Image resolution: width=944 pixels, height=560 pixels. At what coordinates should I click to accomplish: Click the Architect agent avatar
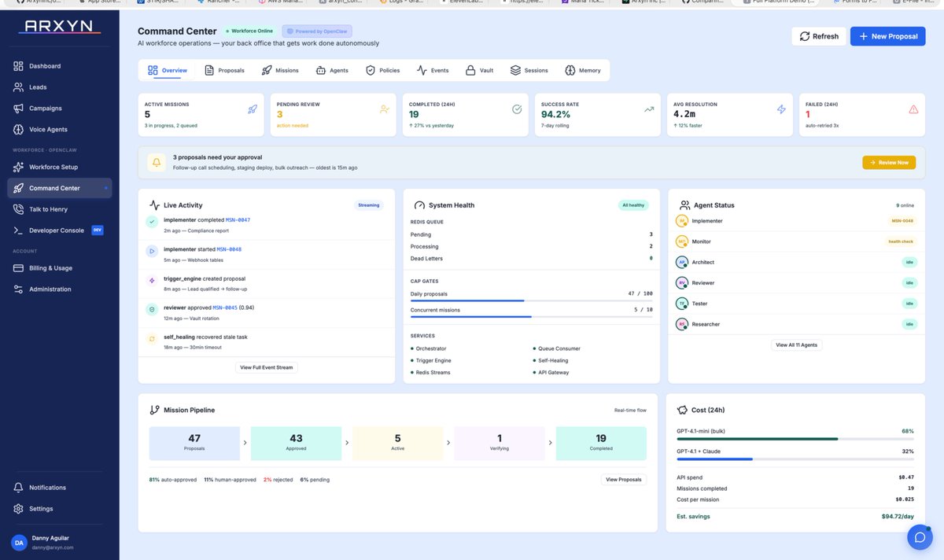click(x=682, y=262)
